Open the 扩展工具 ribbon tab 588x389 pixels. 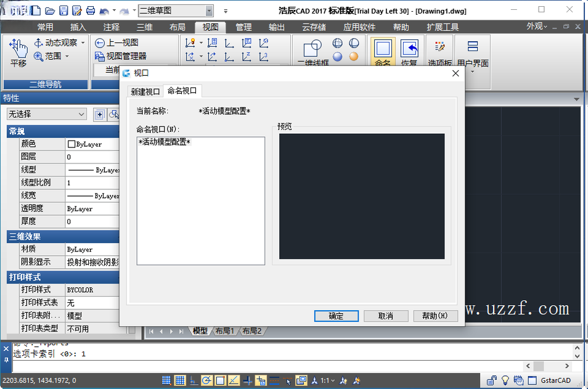pyautogui.click(x=443, y=27)
